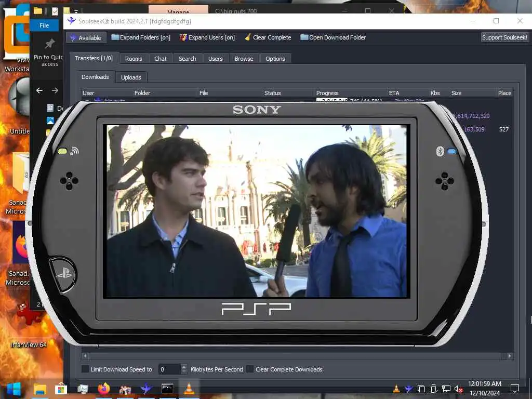This screenshot has width=532, height=399.
Task: Open Soulseek bird icon in taskbar
Action: (x=146, y=389)
